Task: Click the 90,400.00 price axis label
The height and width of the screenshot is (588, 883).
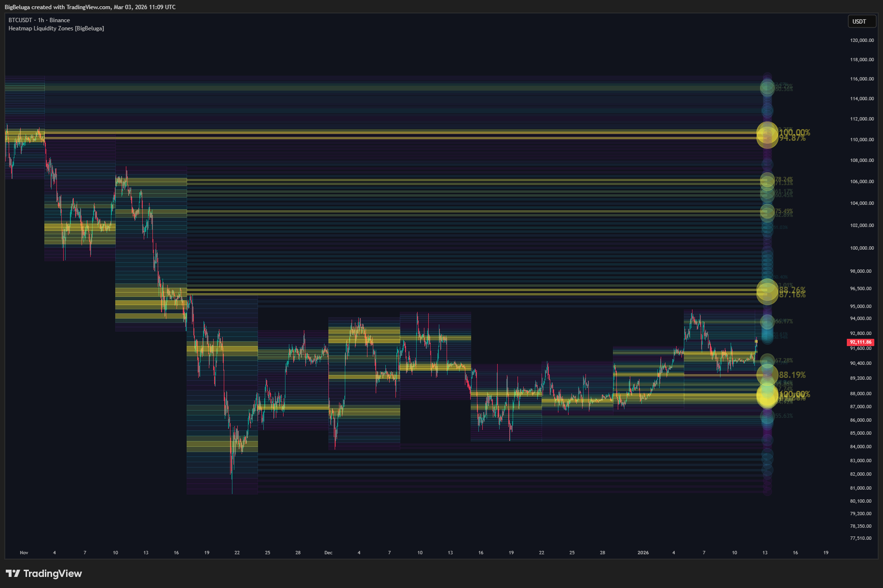Action: pyautogui.click(x=861, y=363)
